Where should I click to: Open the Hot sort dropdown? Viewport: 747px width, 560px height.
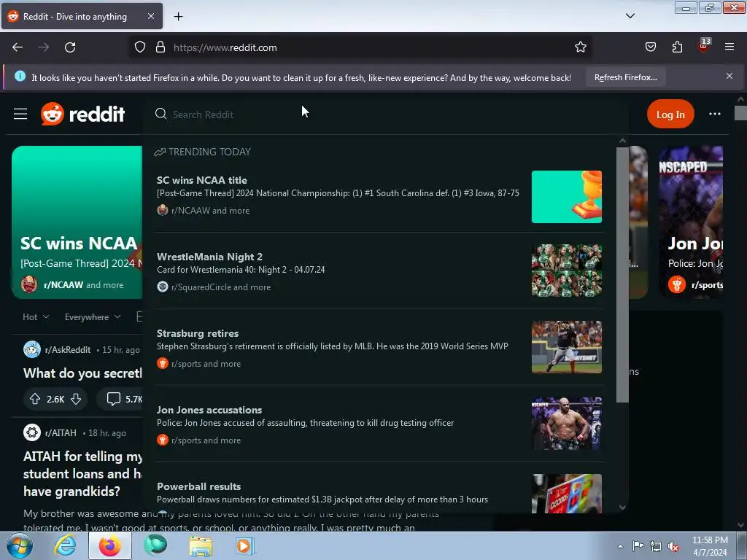tap(36, 317)
